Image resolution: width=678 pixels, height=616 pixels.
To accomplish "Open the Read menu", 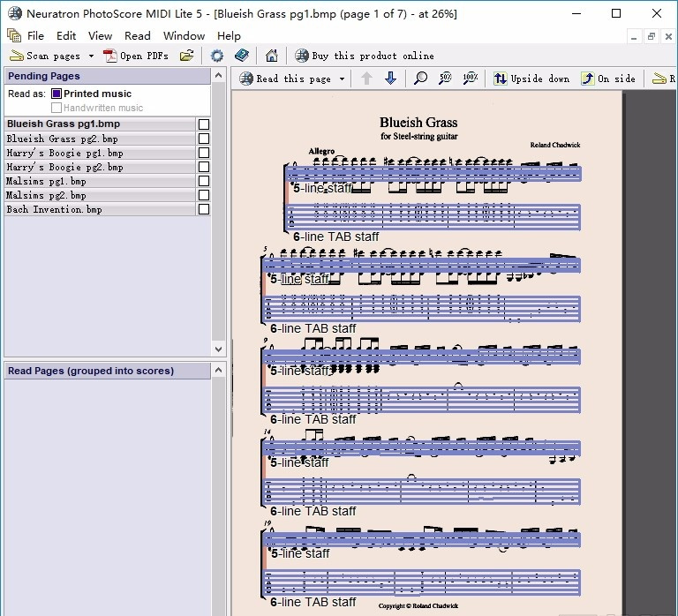I will pos(138,36).
